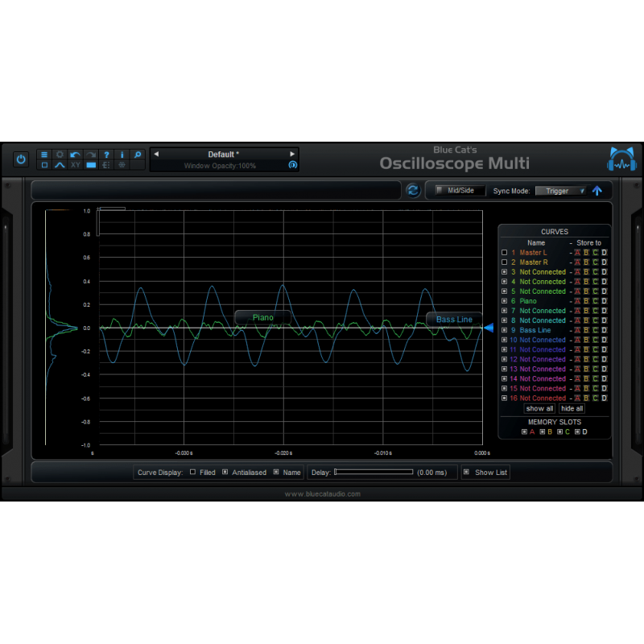Viewport: 644px width, 644px height.
Task: Click the redo arrow icon
Action: click(x=90, y=155)
